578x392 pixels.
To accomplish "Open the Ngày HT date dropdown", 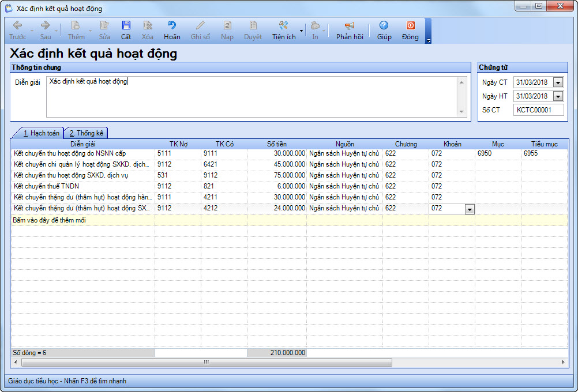I will pos(558,96).
